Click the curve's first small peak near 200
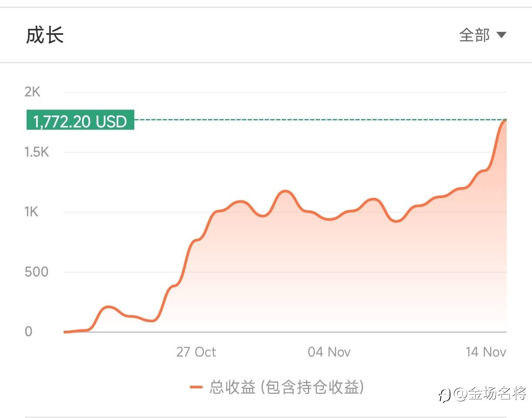 pos(109,307)
